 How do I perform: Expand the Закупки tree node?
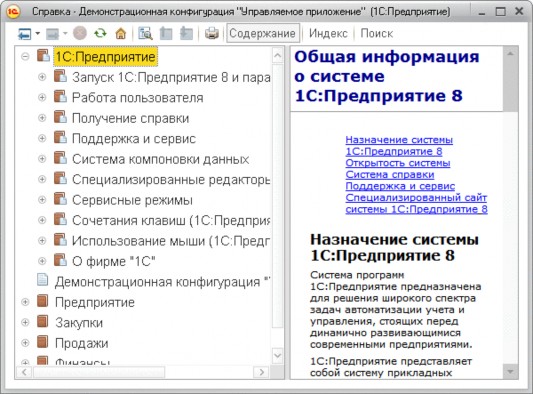[x=25, y=322]
